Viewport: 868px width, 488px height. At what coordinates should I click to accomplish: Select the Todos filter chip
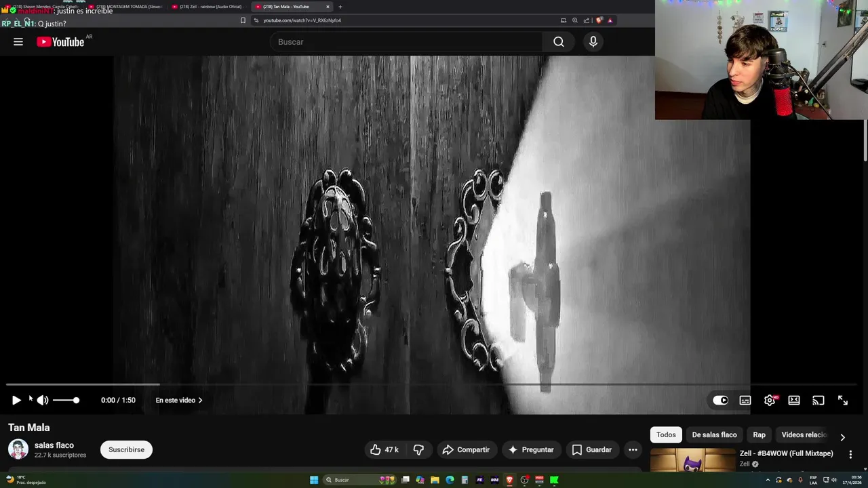pyautogui.click(x=666, y=434)
